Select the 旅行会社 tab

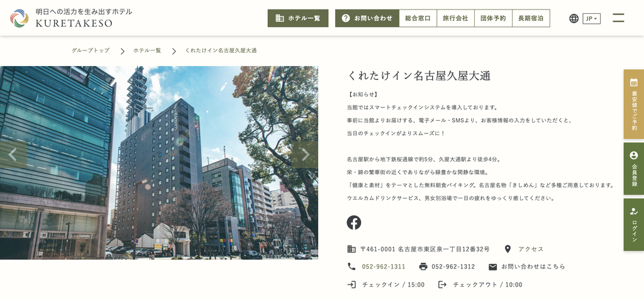pyautogui.click(x=455, y=18)
